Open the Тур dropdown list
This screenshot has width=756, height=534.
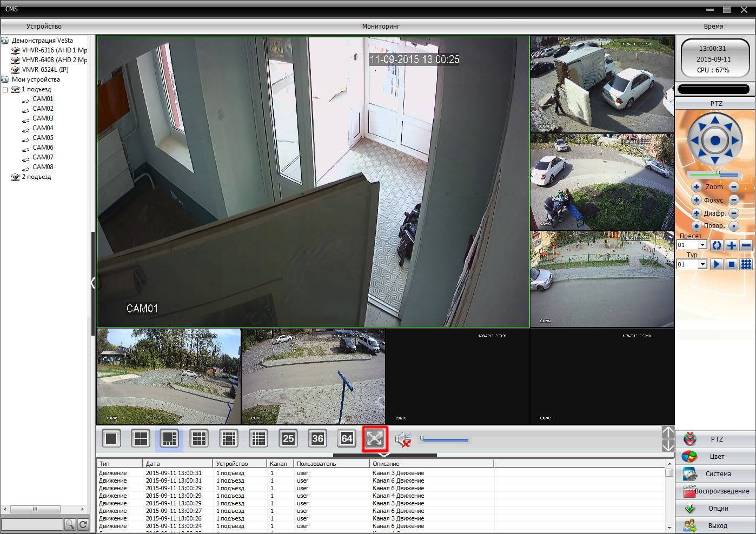point(702,265)
